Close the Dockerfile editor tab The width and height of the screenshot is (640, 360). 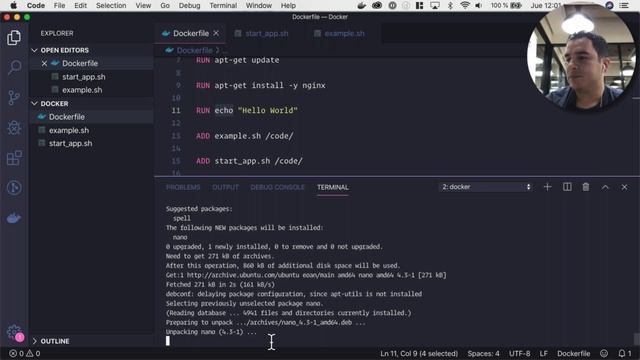(216, 33)
